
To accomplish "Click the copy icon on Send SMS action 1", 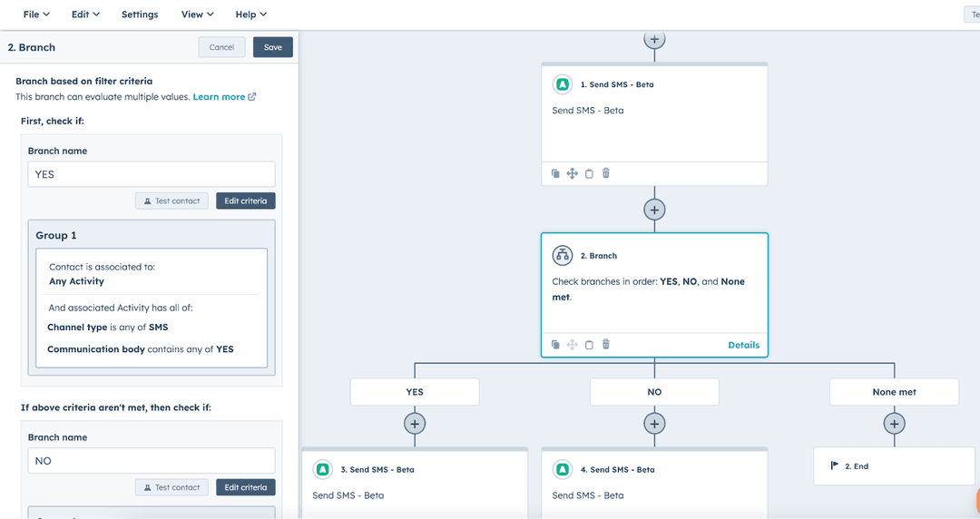I will (x=555, y=173).
